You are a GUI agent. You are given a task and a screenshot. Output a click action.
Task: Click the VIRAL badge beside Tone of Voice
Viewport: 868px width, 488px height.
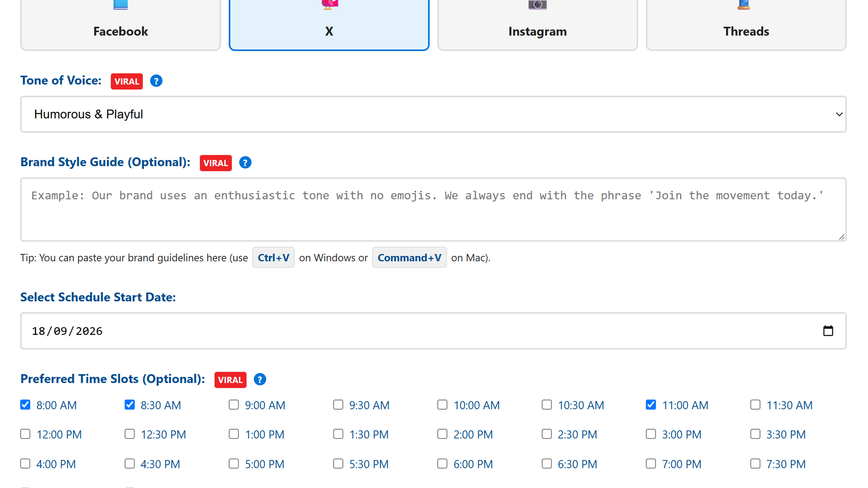[127, 81]
